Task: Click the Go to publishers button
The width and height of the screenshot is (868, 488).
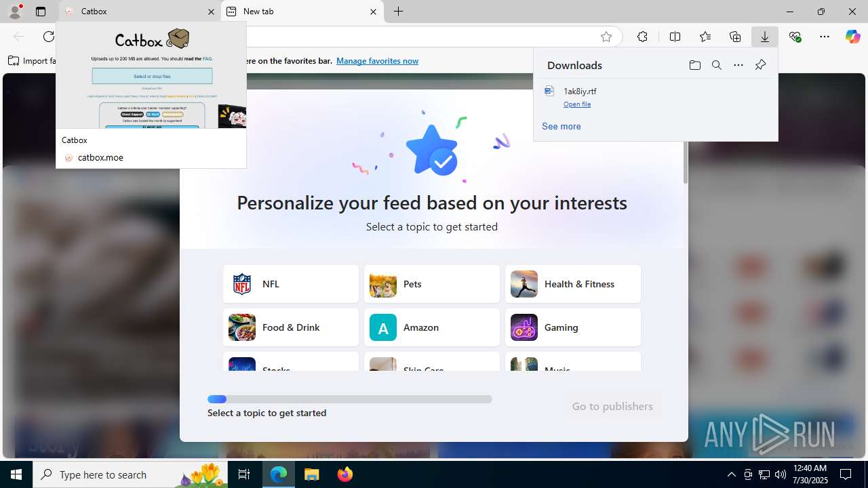Action: pyautogui.click(x=612, y=406)
